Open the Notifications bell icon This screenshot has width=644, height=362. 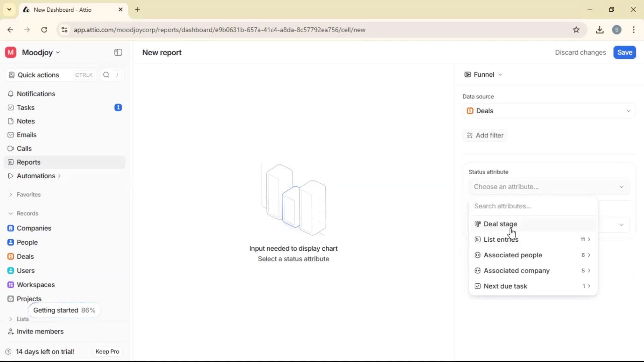10,94
